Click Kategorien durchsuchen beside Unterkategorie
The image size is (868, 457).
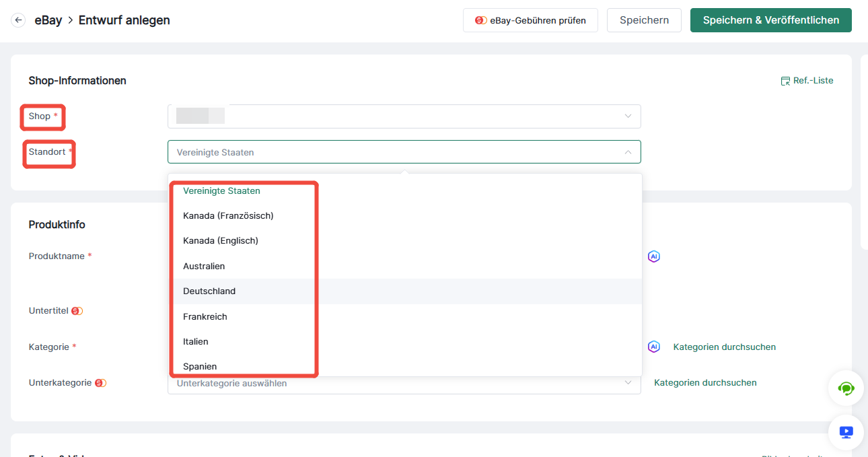(705, 383)
